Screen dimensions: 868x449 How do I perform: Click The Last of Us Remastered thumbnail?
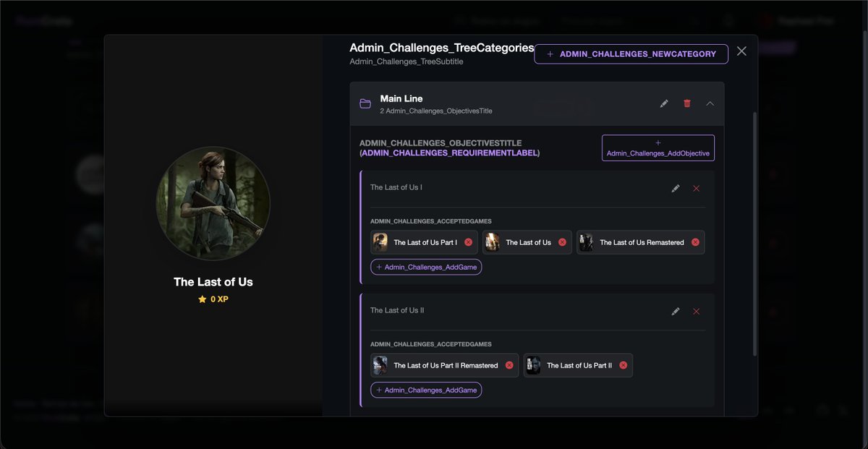(x=587, y=242)
